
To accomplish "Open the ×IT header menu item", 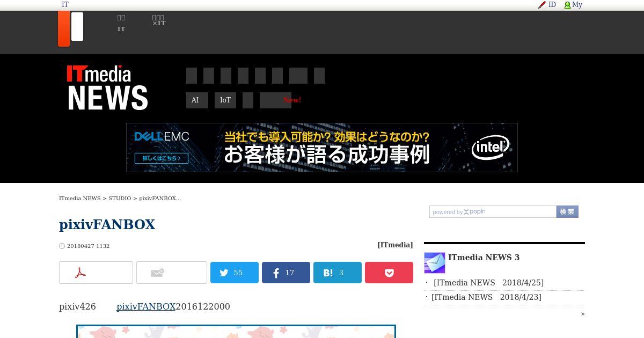I will click(x=159, y=20).
